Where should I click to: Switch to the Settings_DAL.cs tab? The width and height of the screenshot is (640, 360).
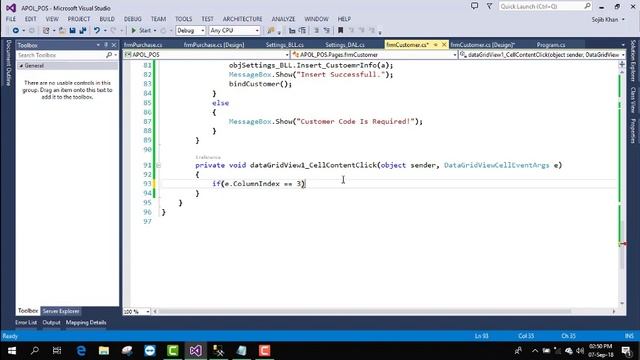[x=345, y=45]
